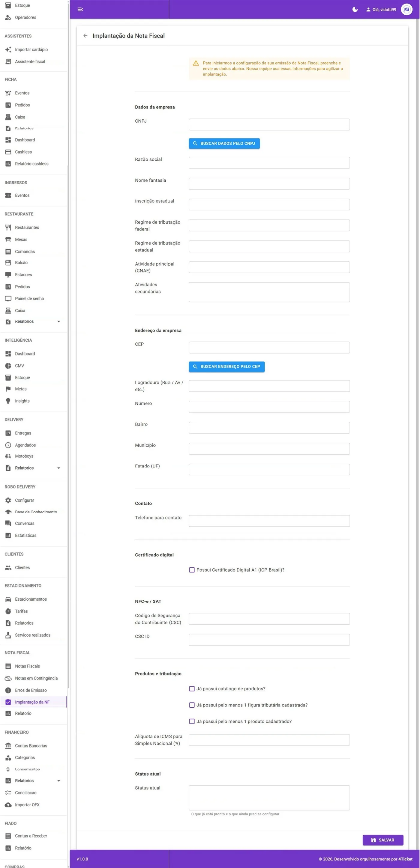Focus the CNPJ input field
The width and height of the screenshot is (420, 868).
(269, 125)
